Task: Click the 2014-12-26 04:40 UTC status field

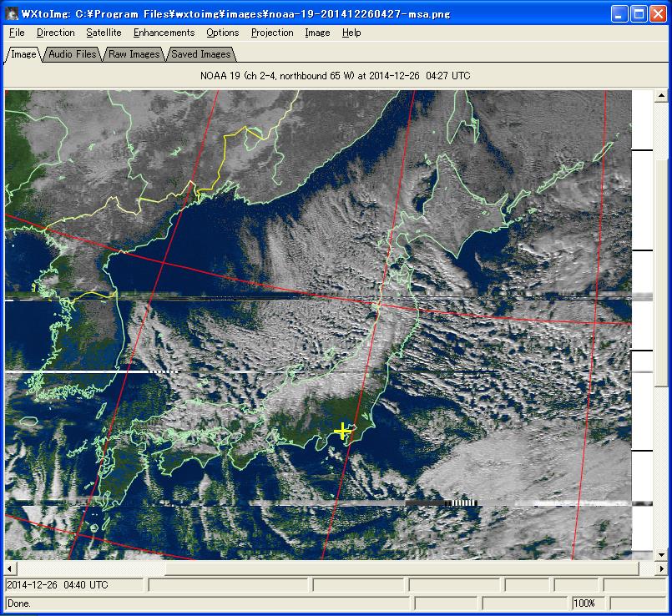Action: (x=74, y=585)
